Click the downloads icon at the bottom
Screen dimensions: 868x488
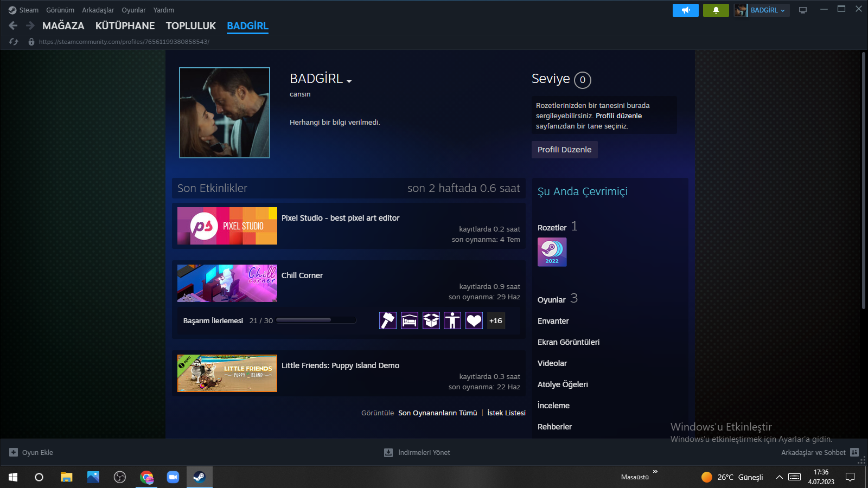[x=388, y=452]
